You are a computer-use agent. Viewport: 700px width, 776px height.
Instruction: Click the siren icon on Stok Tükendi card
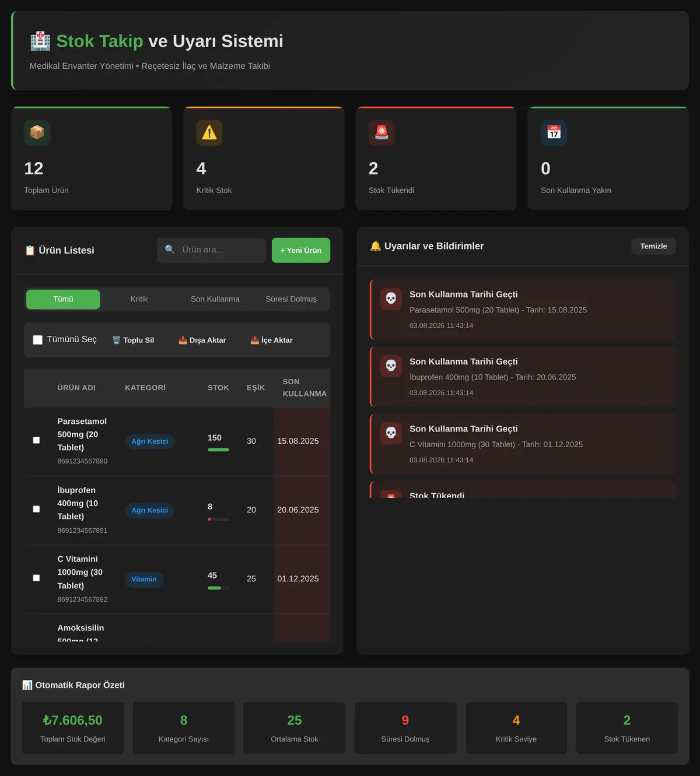coord(381,132)
